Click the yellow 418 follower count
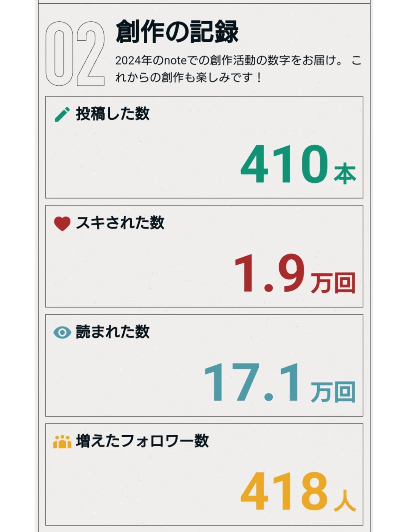Image resolution: width=399 pixels, height=532 pixels. [285, 491]
